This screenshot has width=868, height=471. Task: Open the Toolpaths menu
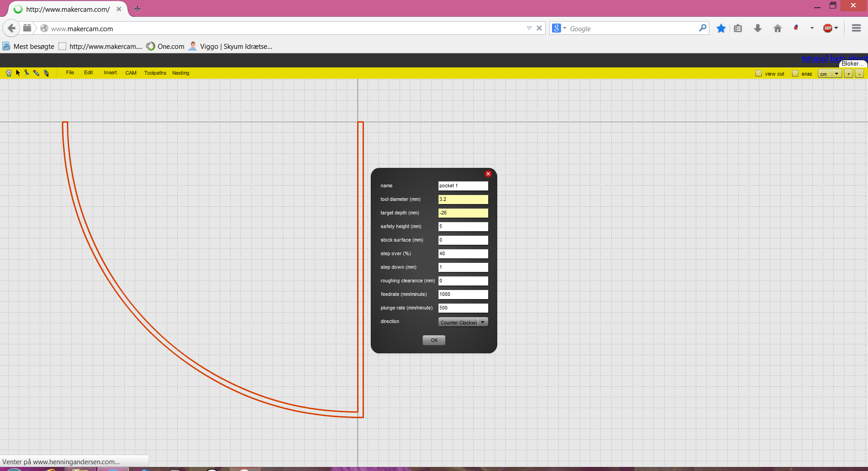coord(155,73)
